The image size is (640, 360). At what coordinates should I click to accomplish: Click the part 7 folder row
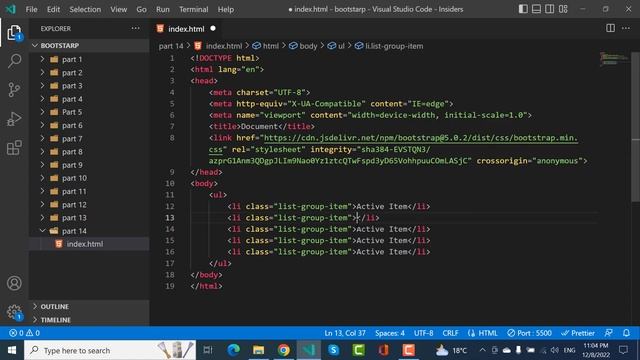(89, 138)
